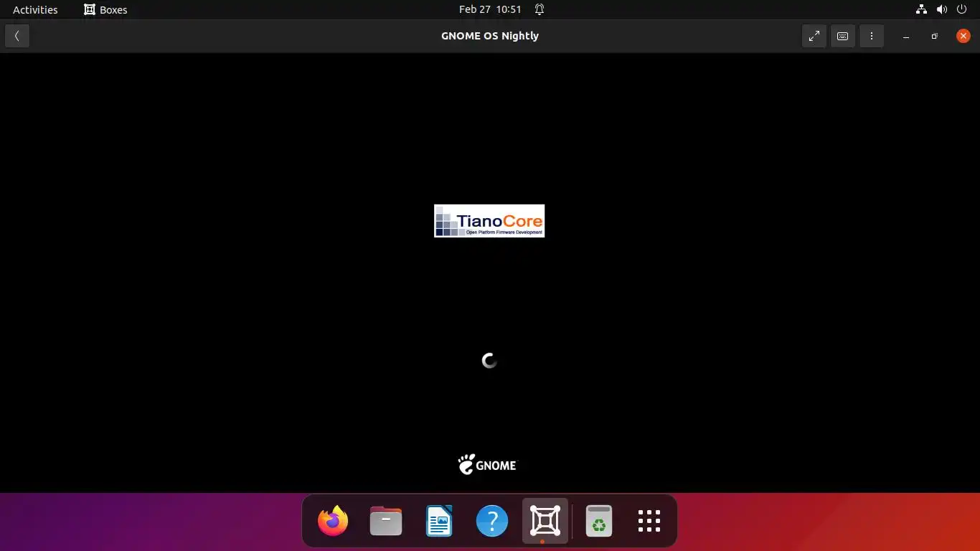980x551 pixels.
Task: Open the clock showing Feb 27 10:51
Action: tap(490, 9)
